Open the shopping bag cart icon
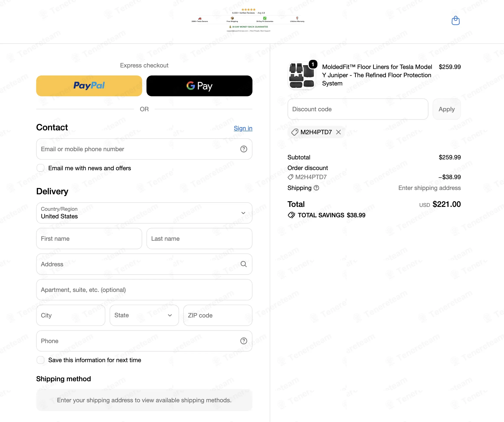This screenshot has width=504, height=422. (455, 20)
